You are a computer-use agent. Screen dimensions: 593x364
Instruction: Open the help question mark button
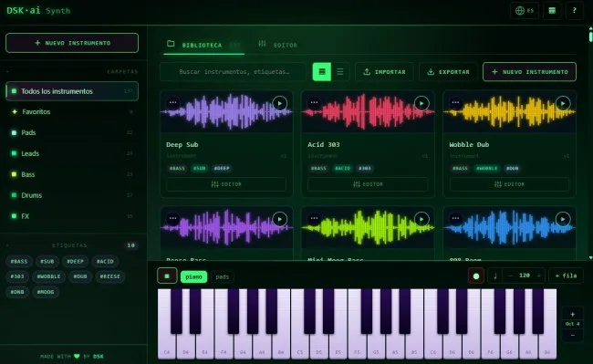574,11
